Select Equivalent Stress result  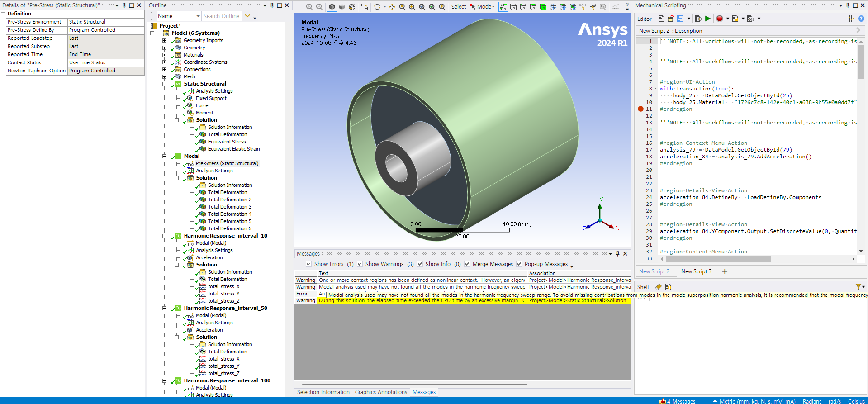(x=227, y=142)
